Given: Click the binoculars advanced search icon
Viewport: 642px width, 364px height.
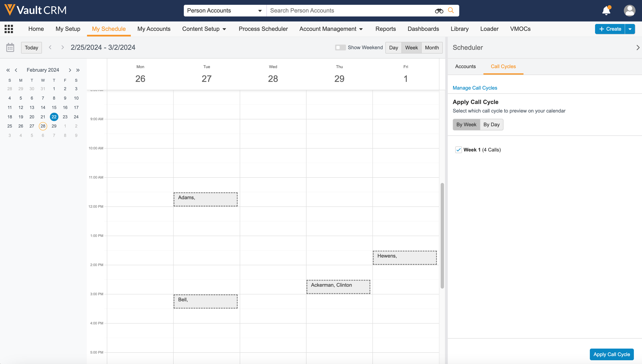Looking at the screenshot, I should click(x=439, y=11).
